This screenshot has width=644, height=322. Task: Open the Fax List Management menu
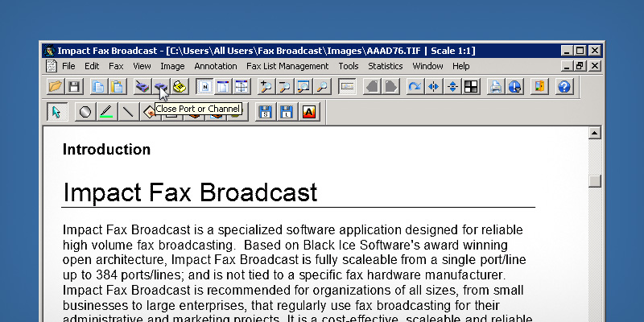click(x=287, y=66)
